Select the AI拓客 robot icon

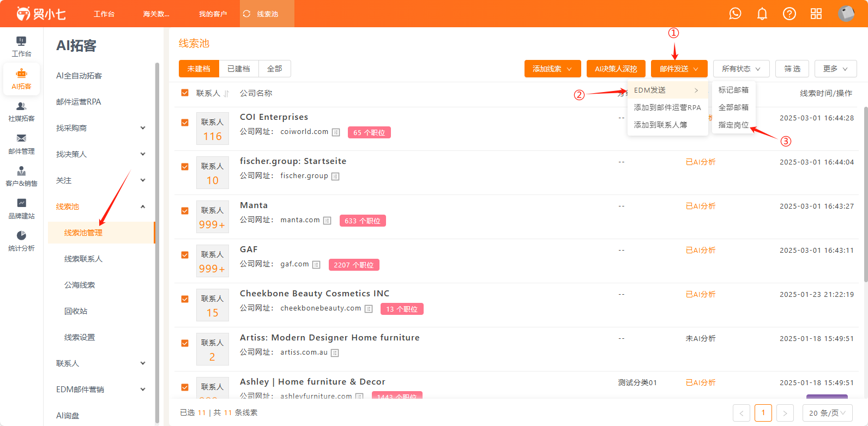click(x=21, y=74)
